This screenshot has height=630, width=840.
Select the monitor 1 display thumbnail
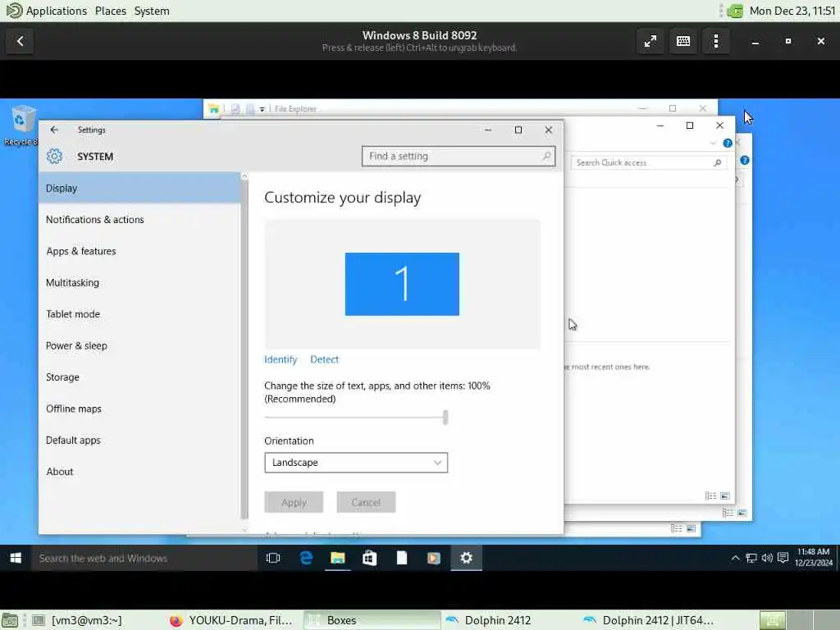pos(402,284)
